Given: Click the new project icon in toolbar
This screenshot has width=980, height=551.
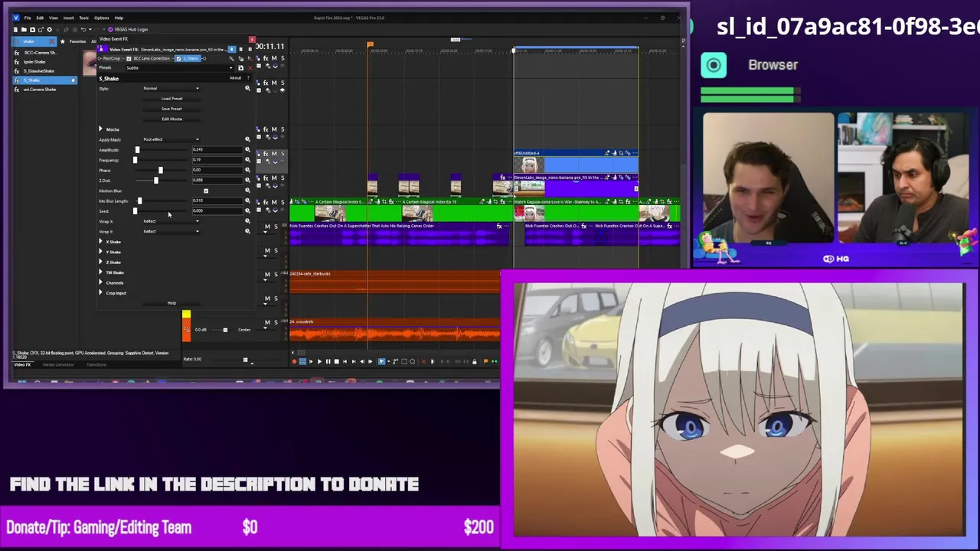Looking at the screenshot, I should (x=17, y=29).
